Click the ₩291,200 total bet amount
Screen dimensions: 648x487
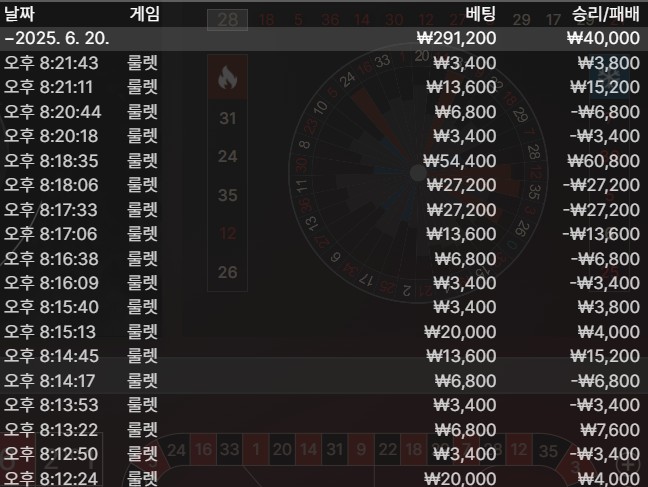tap(455, 38)
